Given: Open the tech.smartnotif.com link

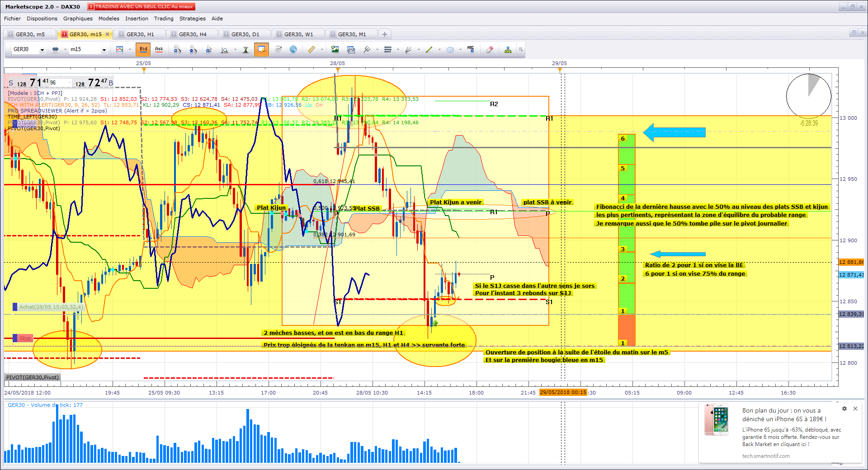Looking at the screenshot, I should (x=766, y=456).
